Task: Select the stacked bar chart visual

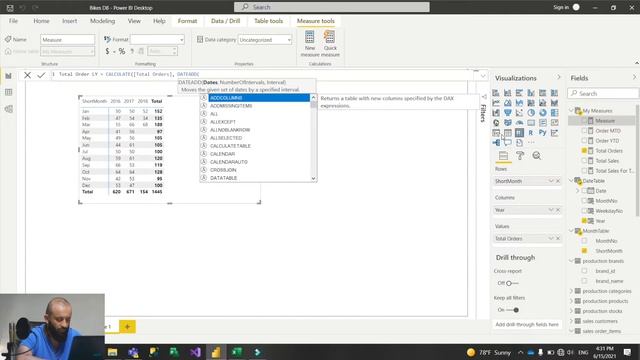Action: (x=496, y=93)
